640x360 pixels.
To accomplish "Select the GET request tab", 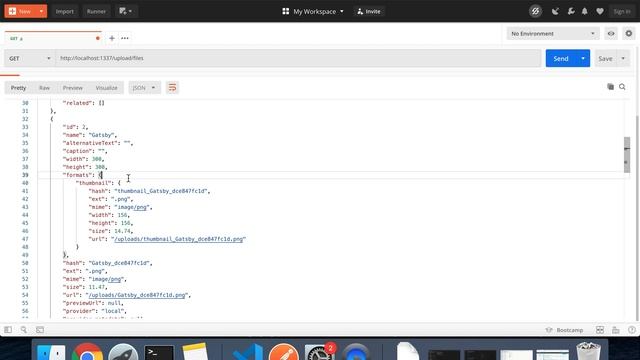I will click(53, 38).
